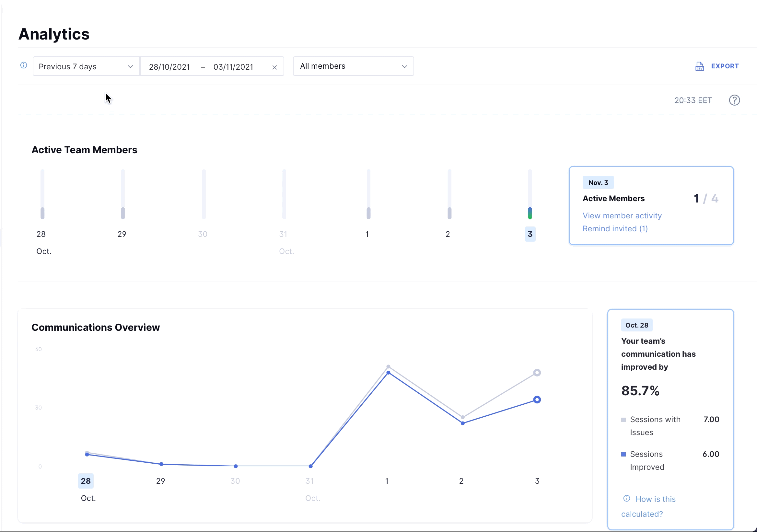Open the help question mark icon
This screenshot has width=757, height=532.
tap(734, 100)
